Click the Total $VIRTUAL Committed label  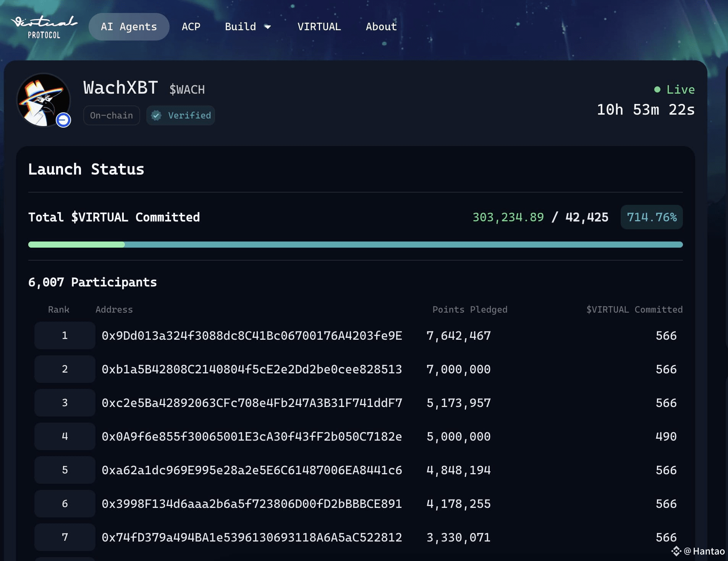[x=114, y=217]
